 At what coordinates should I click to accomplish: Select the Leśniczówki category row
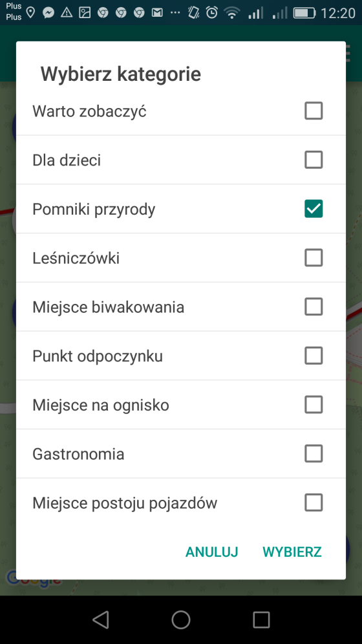(x=181, y=258)
